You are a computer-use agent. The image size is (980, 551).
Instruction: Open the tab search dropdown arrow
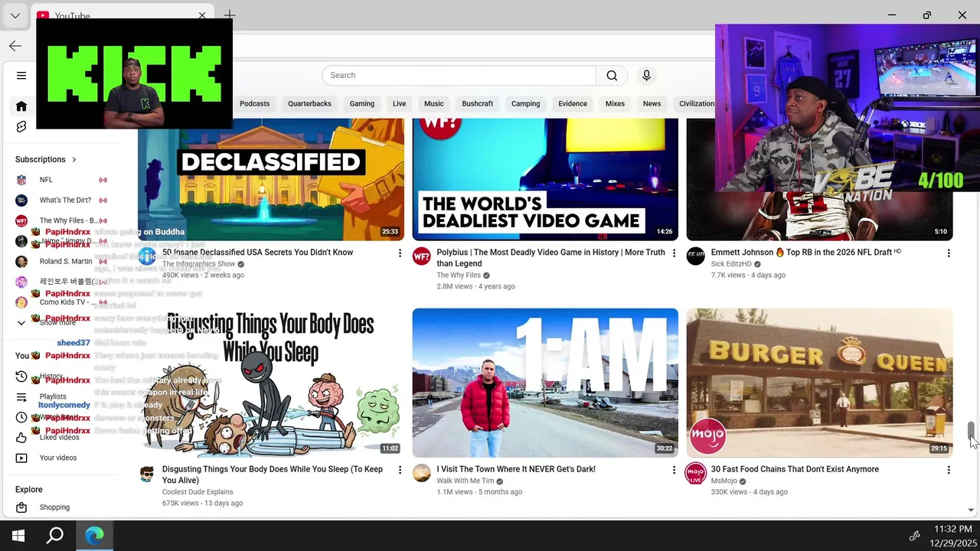(x=15, y=15)
